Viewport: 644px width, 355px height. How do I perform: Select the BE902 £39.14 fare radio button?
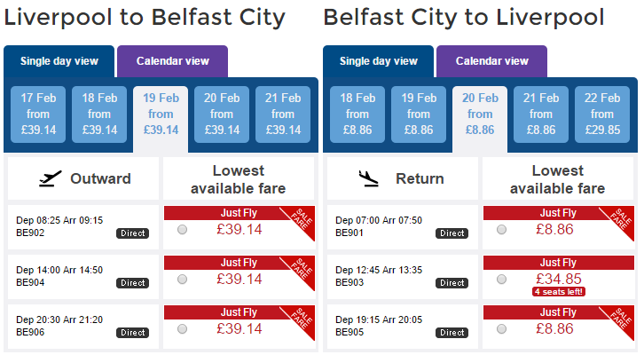tap(183, 229)
